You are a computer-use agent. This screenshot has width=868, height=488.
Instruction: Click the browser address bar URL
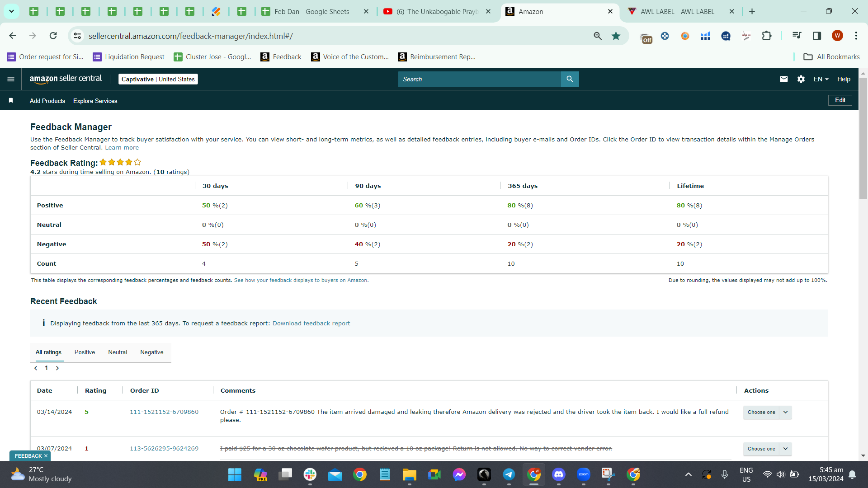click(191, 36)
